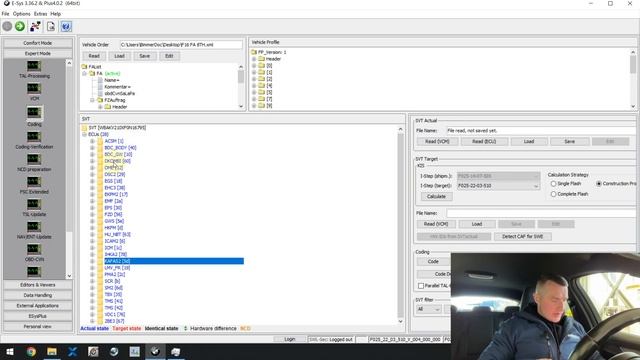Click the ACSM ECU folder icon

(x=100, y=141)
